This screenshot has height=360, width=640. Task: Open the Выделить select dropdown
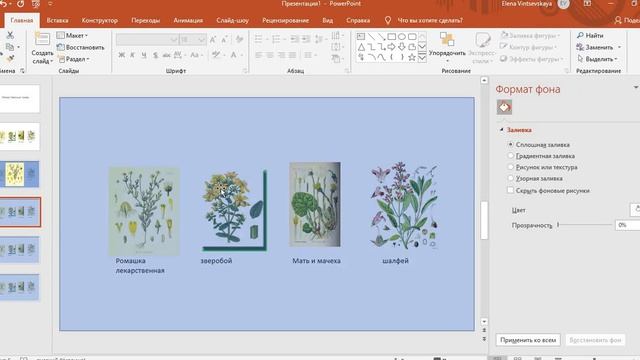pyautogui.click(x=597, y=59)
